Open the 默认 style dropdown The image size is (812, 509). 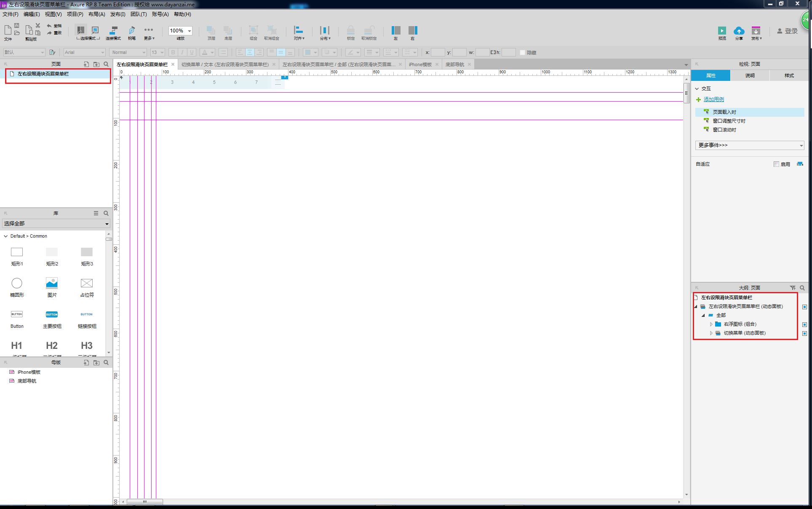coord(24,52)
